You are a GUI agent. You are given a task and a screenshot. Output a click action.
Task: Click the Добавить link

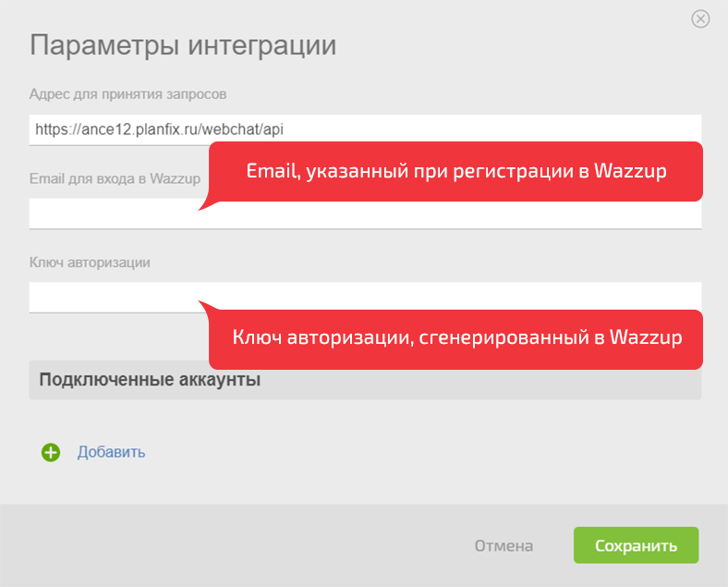pos(111,452)
